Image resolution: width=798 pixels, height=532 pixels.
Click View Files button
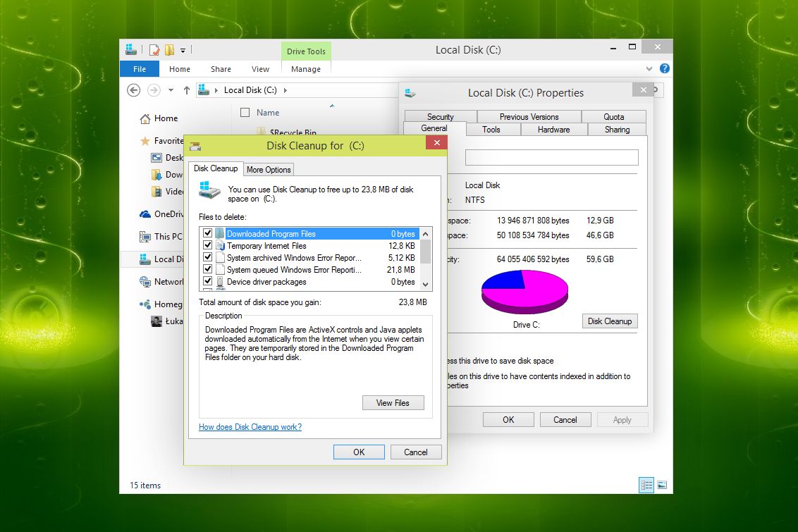pos(393,403)
